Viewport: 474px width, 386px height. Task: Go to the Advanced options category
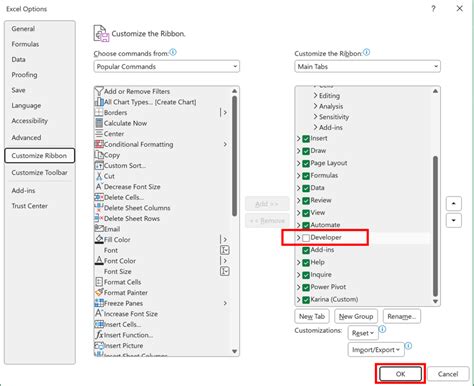point(26,137)
